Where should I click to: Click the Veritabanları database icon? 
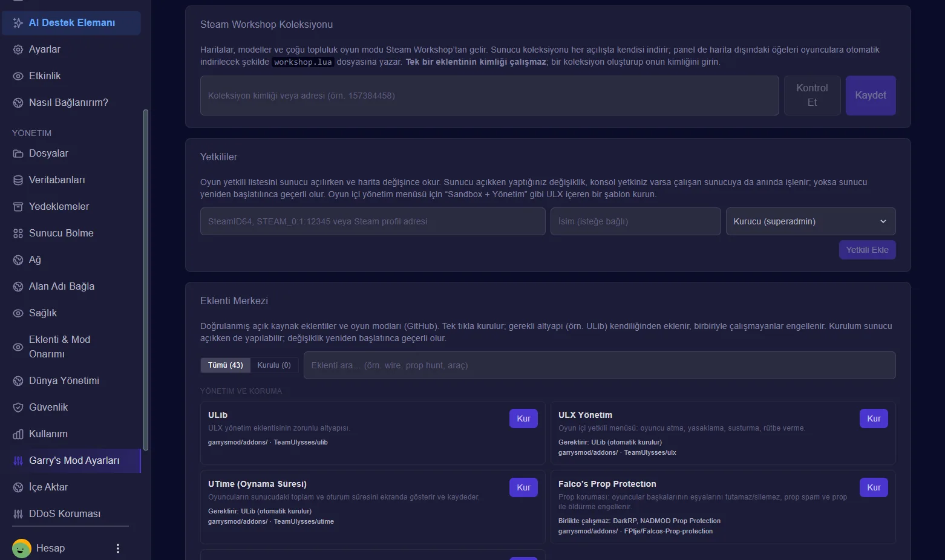18,180
